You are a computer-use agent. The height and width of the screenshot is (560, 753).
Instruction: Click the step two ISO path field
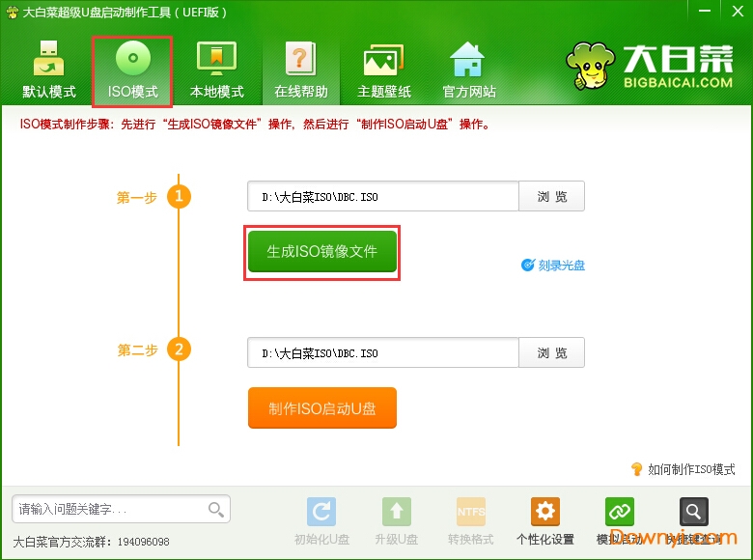382,352
